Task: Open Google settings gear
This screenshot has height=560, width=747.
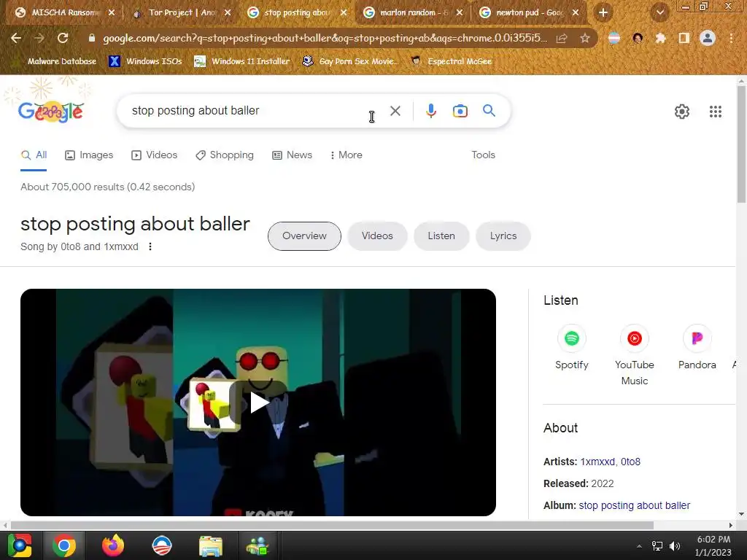Action: coord(682,112)
